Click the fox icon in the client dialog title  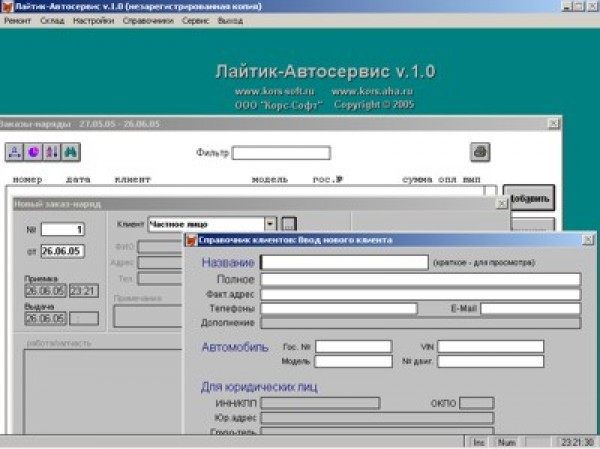pyautogui.click(x=191, y=240)
